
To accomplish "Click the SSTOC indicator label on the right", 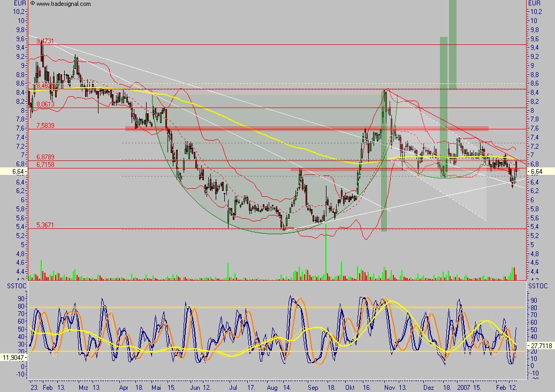I will pos(538,286).
